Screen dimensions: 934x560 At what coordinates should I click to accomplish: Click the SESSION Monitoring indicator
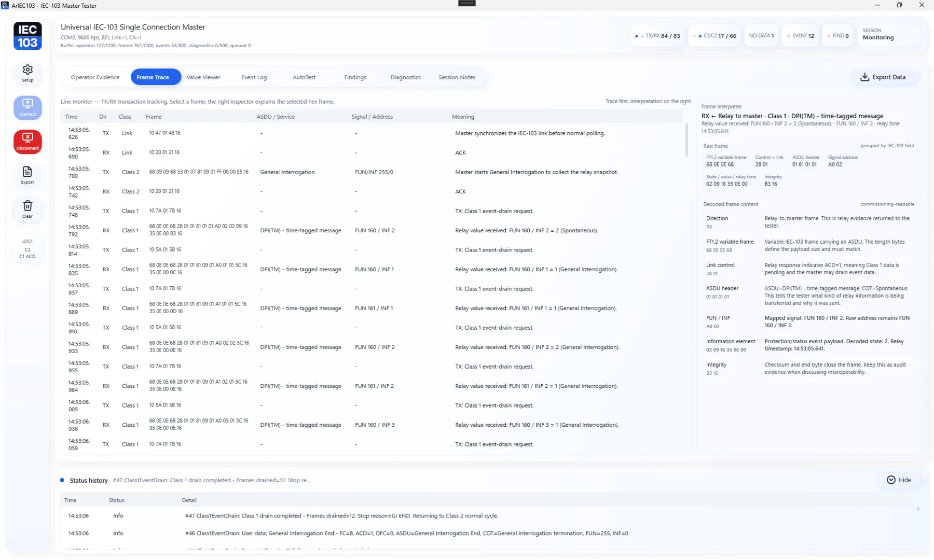889,34
